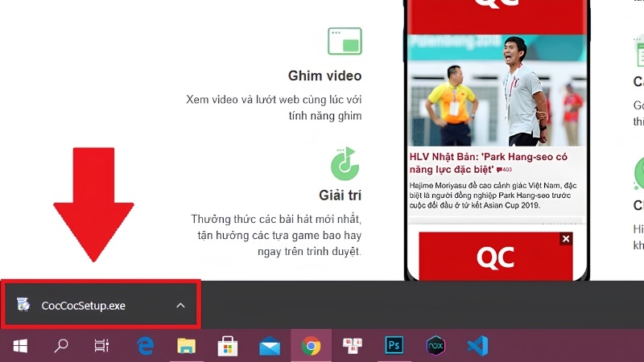Viewport: 644px width, 362px height.
Task: Close the QC ad banner in the phone mockup
Action: pyautogui.click(x=566, y=239)
